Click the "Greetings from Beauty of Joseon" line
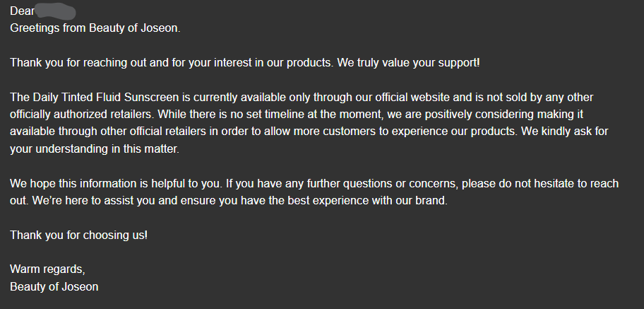Image resolution: width=644 pixels, height=309 pixels. coord(95,28)
